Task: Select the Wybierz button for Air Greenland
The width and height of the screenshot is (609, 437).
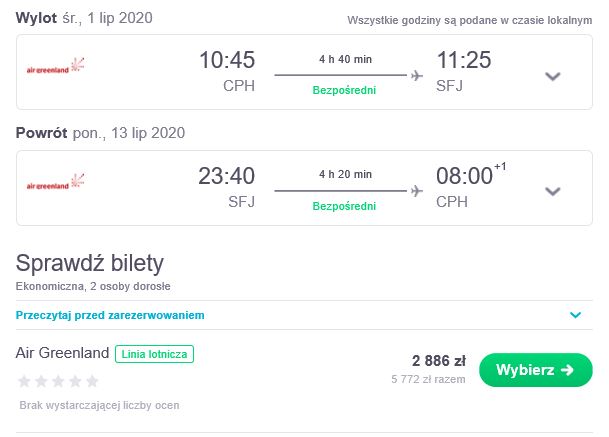Action: click(x=536, y=370)
